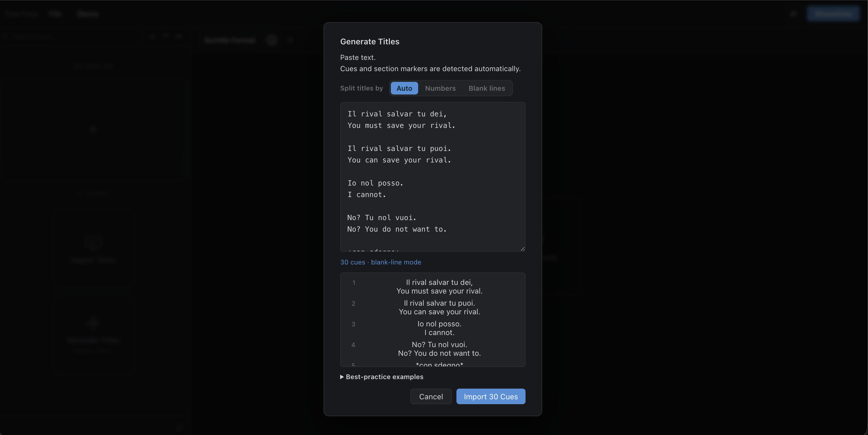
Task: Select preview cue 1 'Il rival salvar tu dei'
Action: point(432,287)
